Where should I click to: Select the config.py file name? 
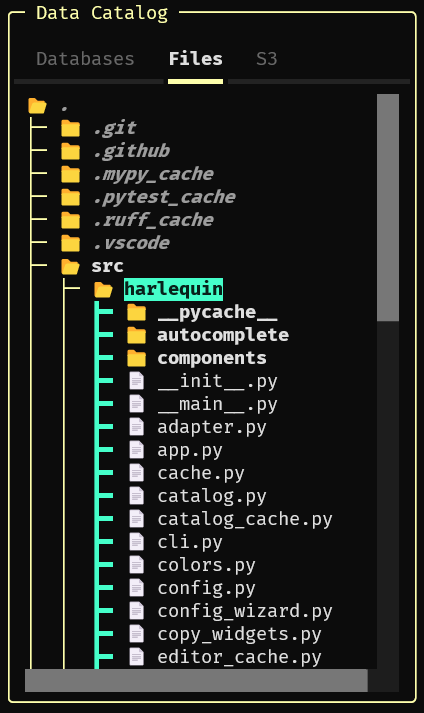tap(207, 588)
